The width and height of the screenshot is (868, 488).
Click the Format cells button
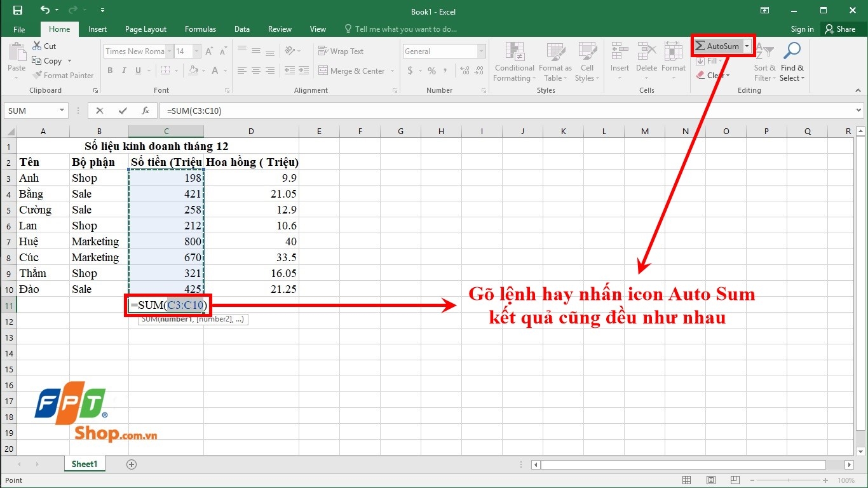tap(674, 62)
